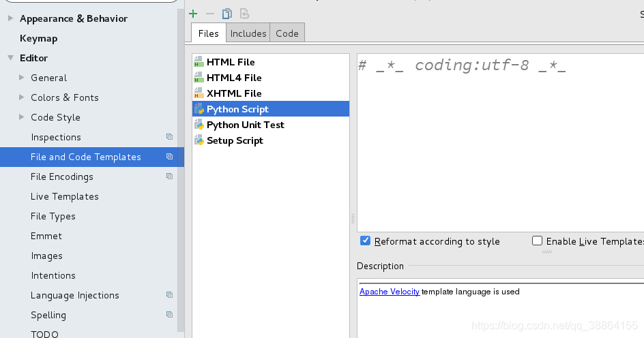Open the Apache Velocity link
644x338 pixels.
point(390,292)
